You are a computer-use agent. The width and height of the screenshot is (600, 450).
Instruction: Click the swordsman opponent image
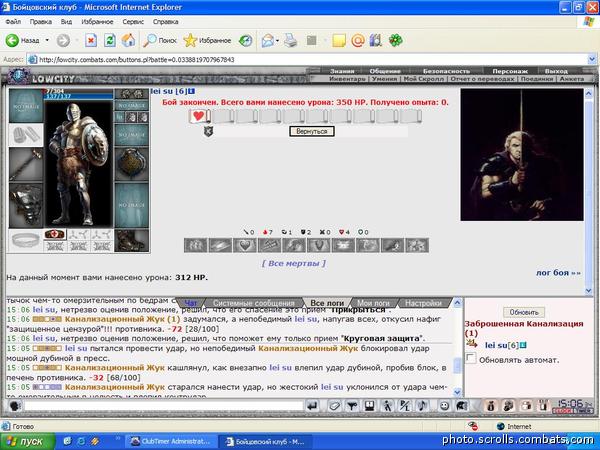(522, 155)
